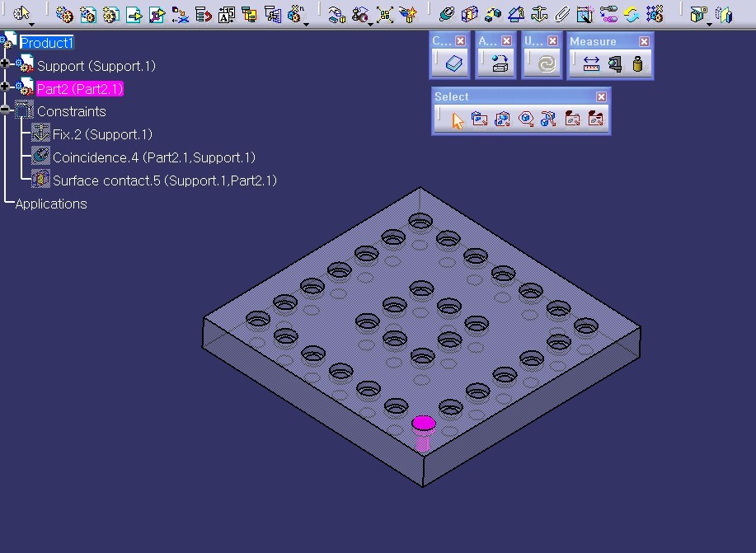
Task: Click the magenta pin in the plate
Action: [x=424, y=424]
